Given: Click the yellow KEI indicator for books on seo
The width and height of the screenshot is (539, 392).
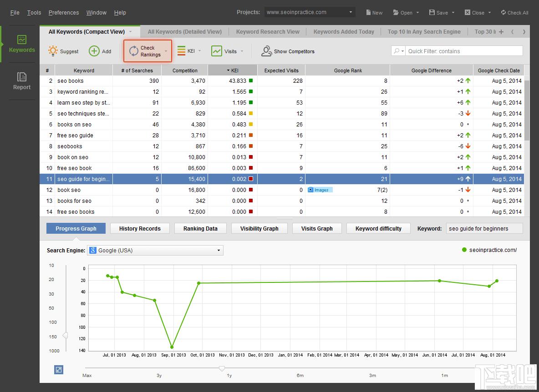Looking at the screenshot, I should (251, 124).
